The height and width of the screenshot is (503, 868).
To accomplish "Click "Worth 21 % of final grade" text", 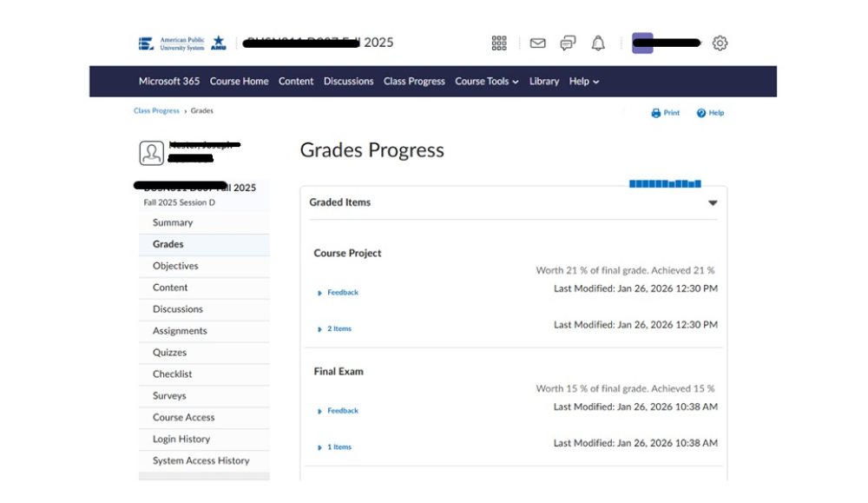I will tap(592, 271).
